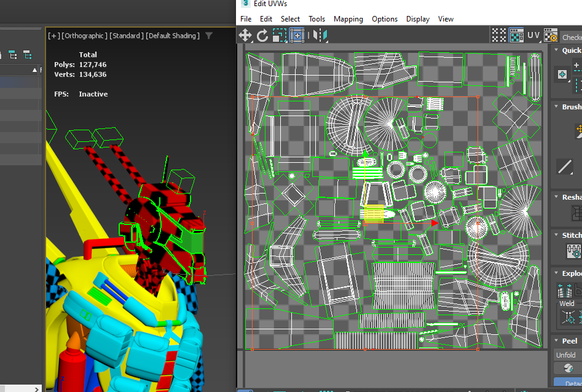Open the texture Checker pattern dropdown
The width and height of the screenshot is (582, 392).
click(571, 37)
